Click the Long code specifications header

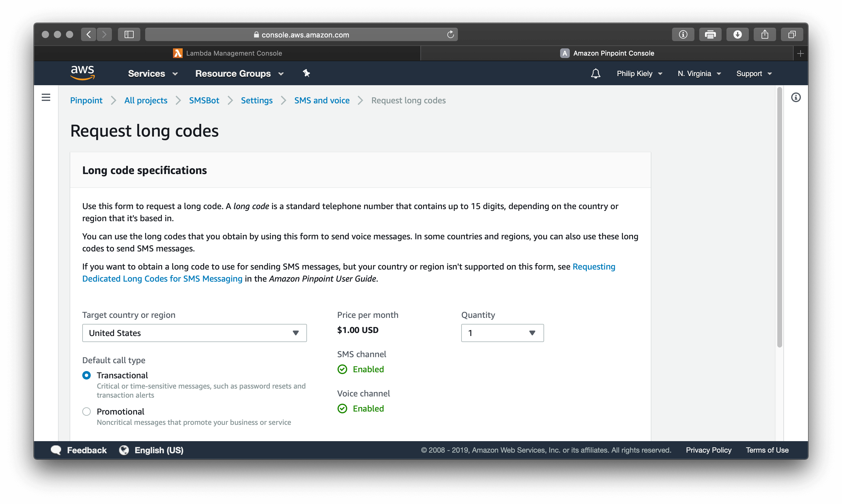[145, 170]
